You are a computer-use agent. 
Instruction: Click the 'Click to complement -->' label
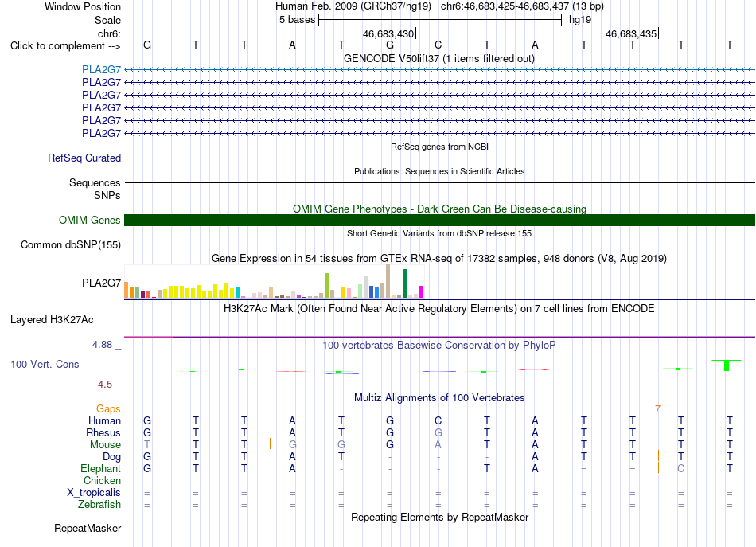(65, 46)
